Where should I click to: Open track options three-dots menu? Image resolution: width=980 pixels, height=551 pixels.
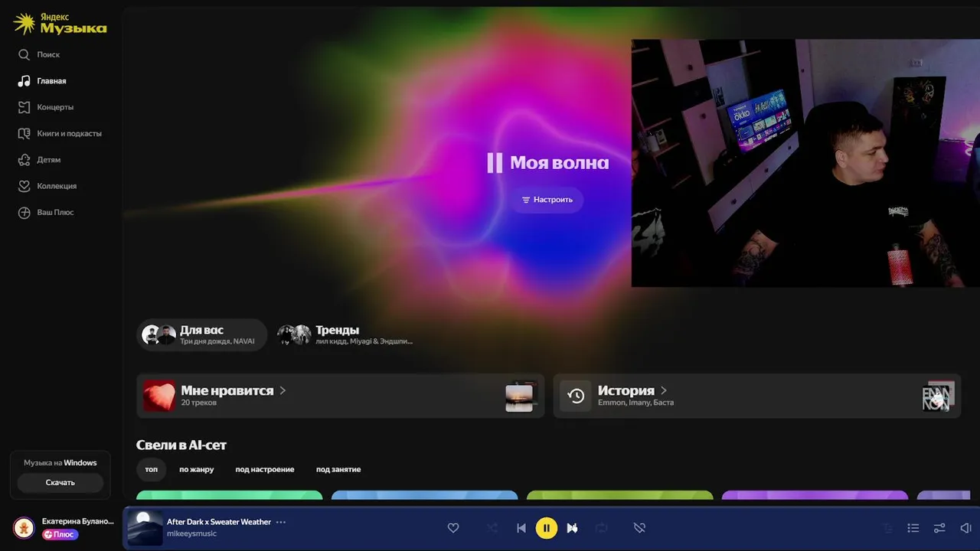click(x=281, y=522)
